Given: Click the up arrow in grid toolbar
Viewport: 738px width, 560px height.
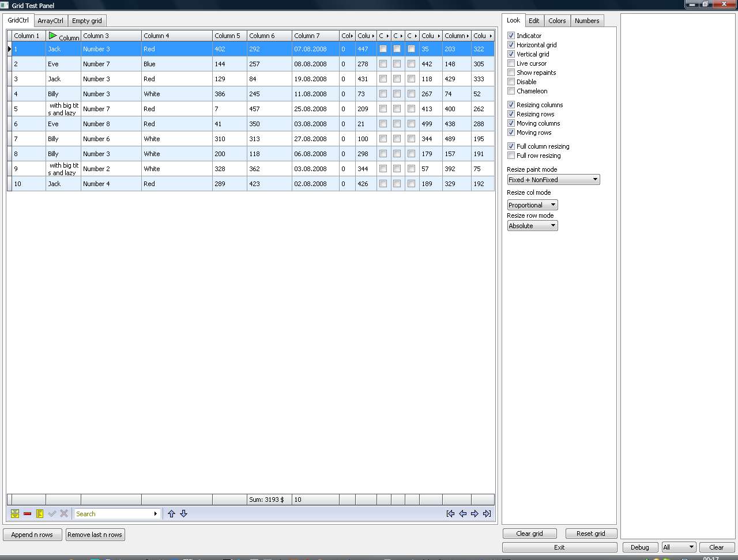Looking at the screenshot, I should [171, 514].
